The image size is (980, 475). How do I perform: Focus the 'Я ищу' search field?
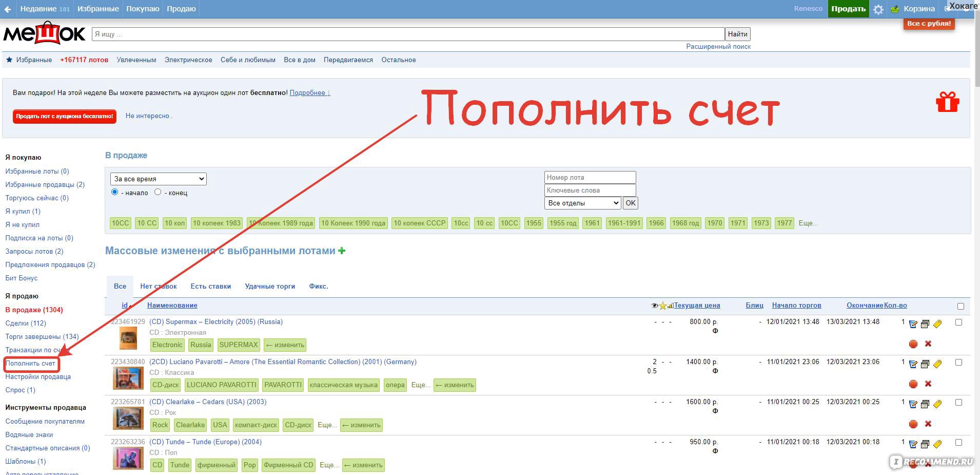(x=408, y=34)
